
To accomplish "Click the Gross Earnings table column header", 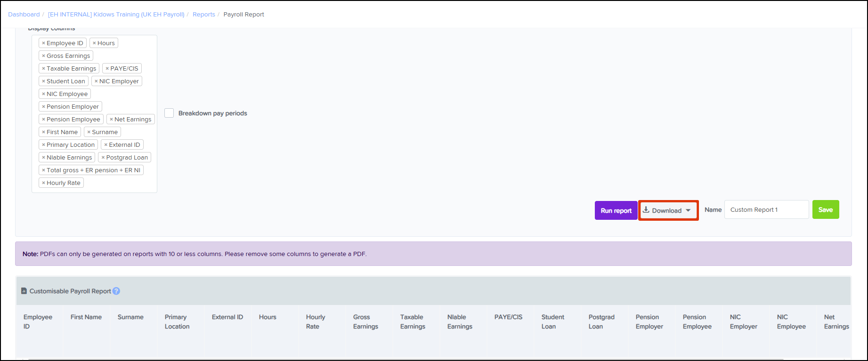I will coord(365,321).
